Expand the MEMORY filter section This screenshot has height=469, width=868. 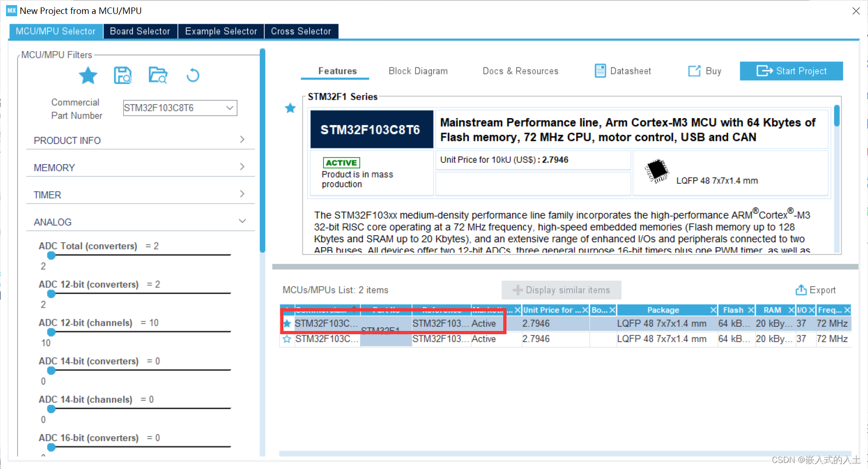point(140,167)
